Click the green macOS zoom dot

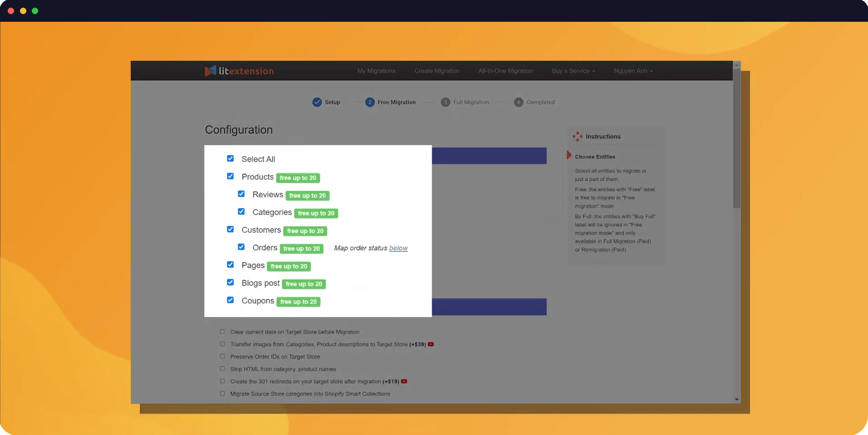tap(35, 11)
